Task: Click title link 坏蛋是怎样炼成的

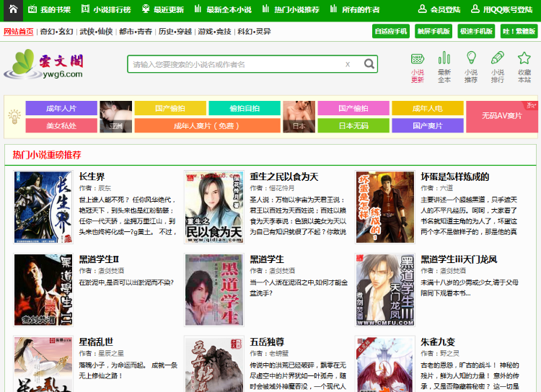Action: tap(455, 177)
